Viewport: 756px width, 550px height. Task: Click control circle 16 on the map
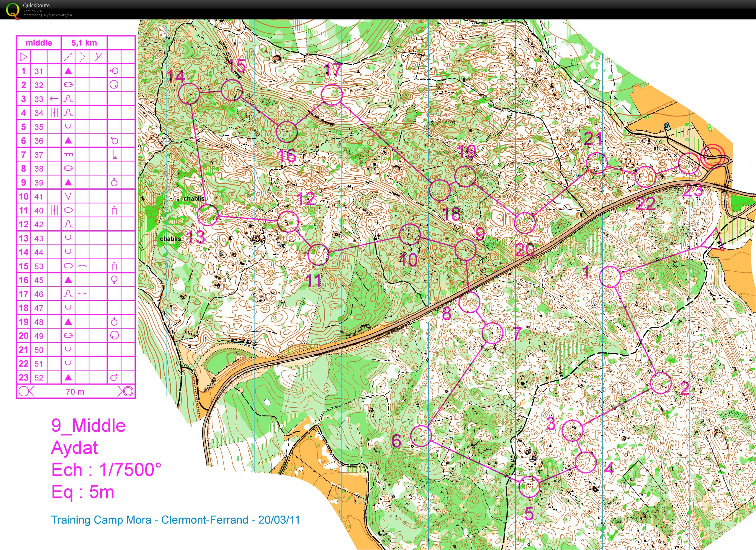(287, 132)
